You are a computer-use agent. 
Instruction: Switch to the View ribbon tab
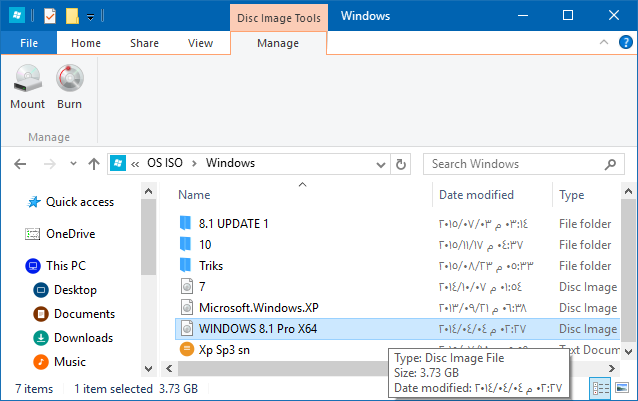[x=200, y=43]
